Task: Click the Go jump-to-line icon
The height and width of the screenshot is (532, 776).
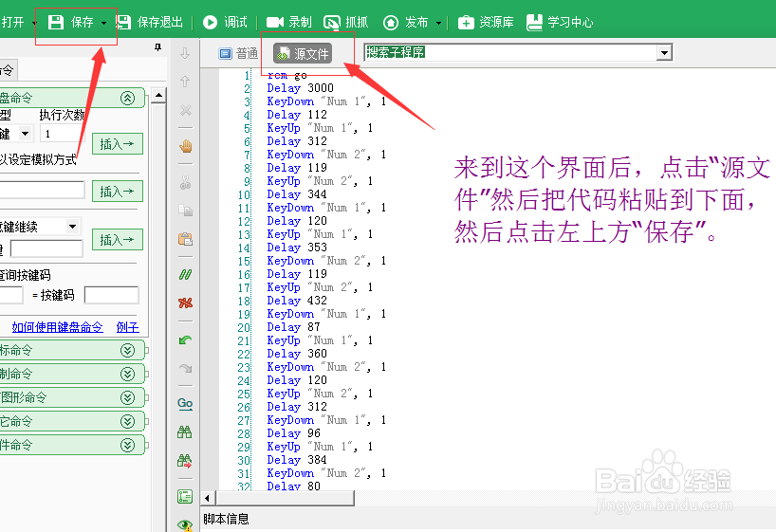Action: pos(185,404)
